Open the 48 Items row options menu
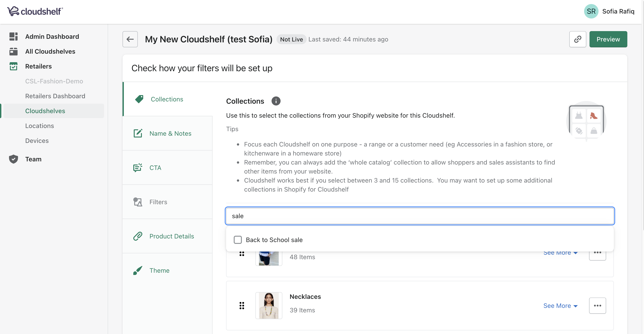The width and height of the screenshot is (644, 334). 597,256
